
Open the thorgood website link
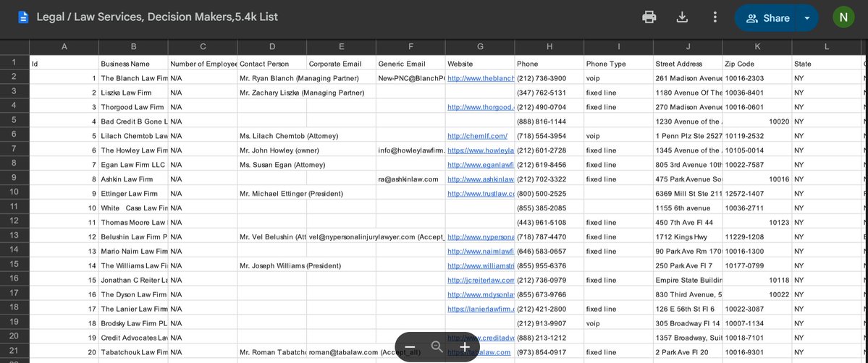tap(481, 107)
